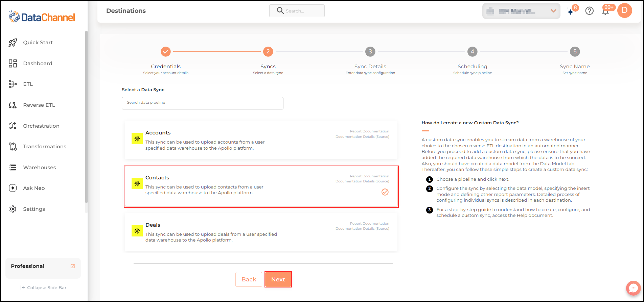Screen dimensions: 644x302
Task: Go to step 4 Scheduling
Action: point(473,52)
